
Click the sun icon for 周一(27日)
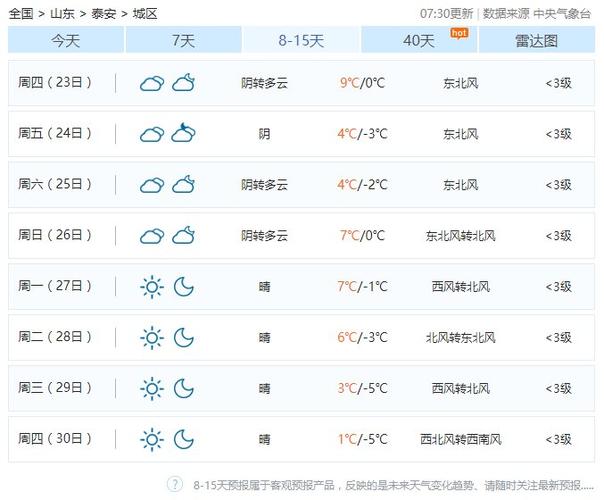pyautogui.click(x=152, y=287)
